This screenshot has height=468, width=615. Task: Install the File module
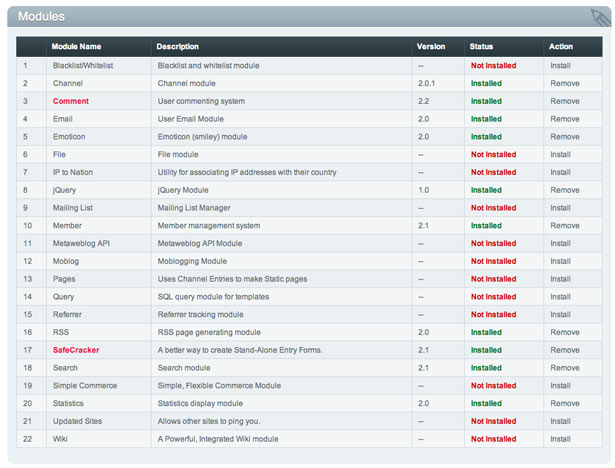pyautogui.click(x=560, y=155)
